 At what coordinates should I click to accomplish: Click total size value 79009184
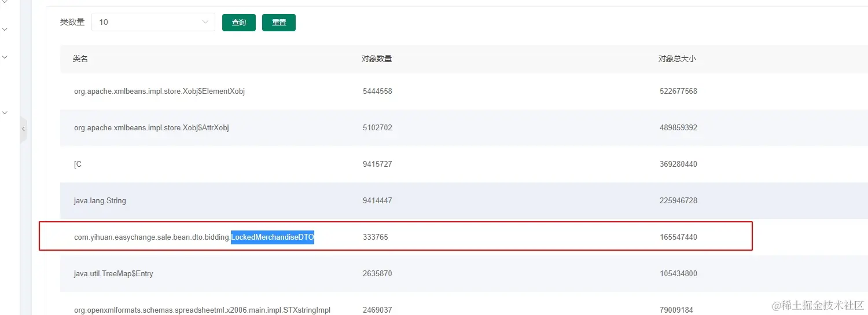click(x=676, y=310)
